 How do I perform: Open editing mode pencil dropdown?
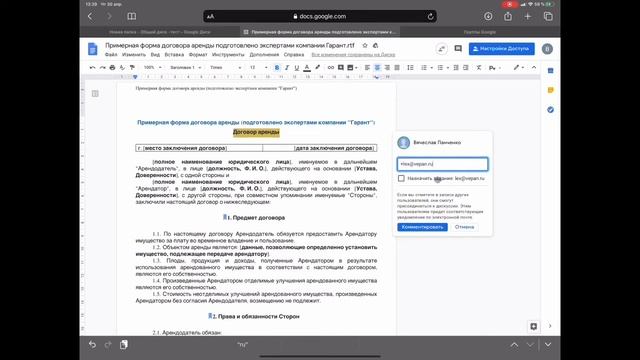(x=519, y=67)
